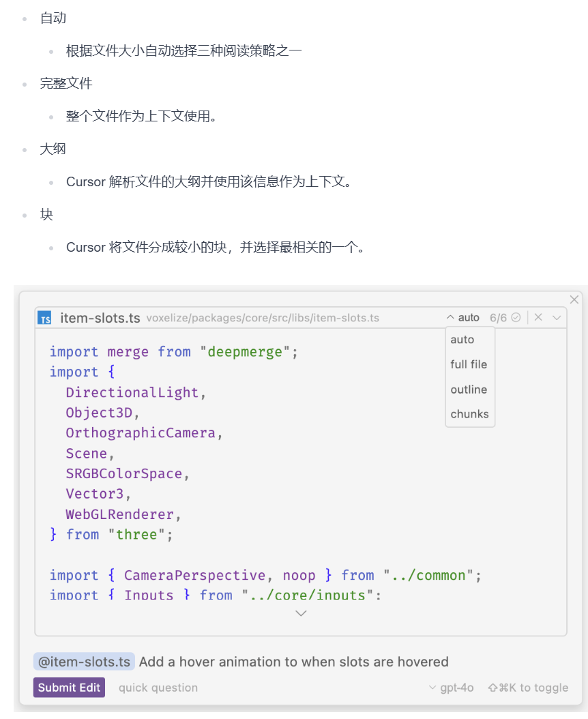Click the 6/6 counter in the file header

[498, 317]
